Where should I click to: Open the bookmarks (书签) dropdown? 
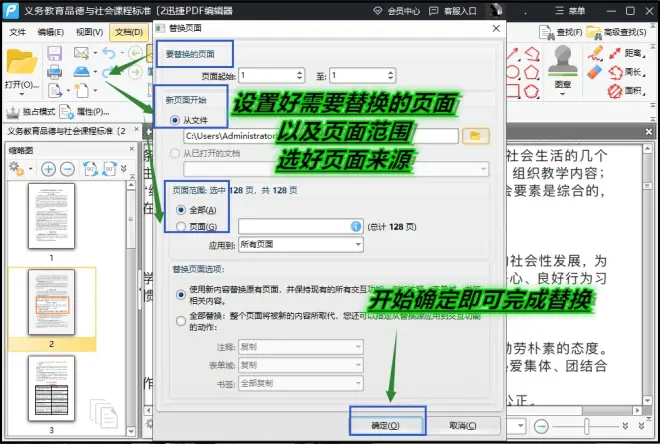pyautogui.click(x=301, y=383)
